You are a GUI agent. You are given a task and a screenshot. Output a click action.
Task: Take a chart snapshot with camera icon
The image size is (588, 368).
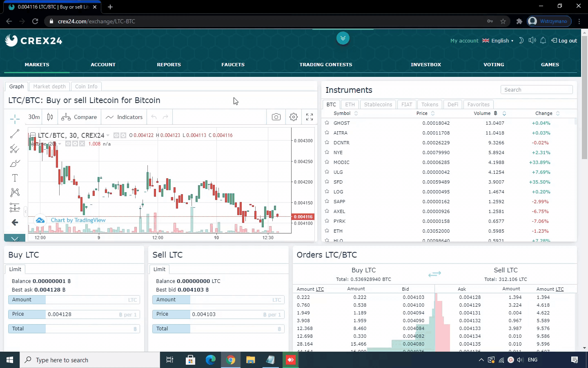tap(276, 117)
